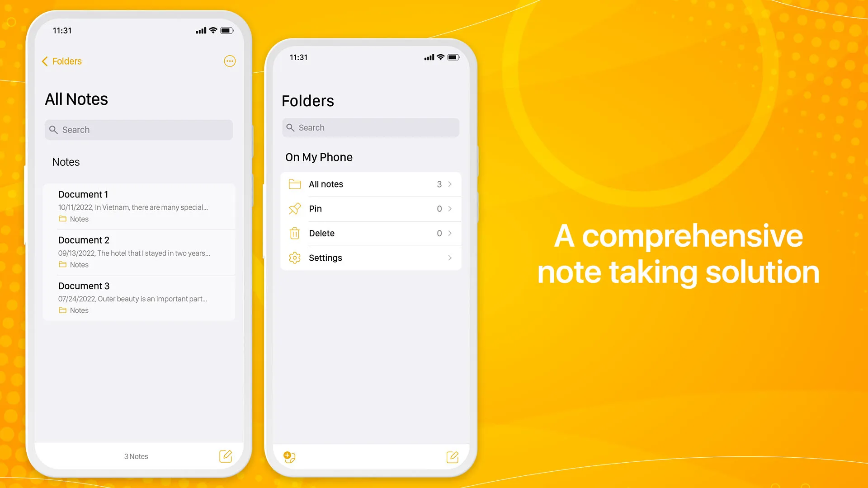The width and height of the screenshot is (868, 488).
Task: Tap the All Notes folder icon
Action: (x=294, y=184)
